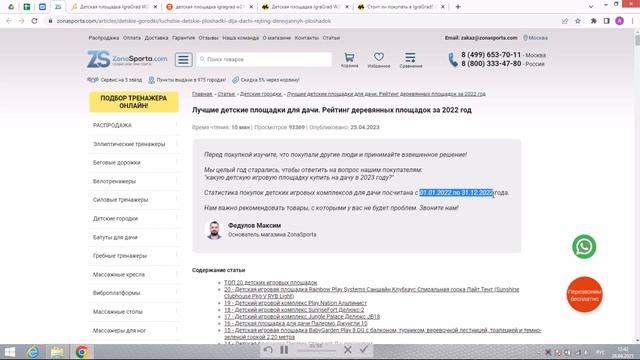Switch to the pinned green Google Sheets tab
This screenshot has height=360, width=640.
pyautogui.click(x=27, y=7)
